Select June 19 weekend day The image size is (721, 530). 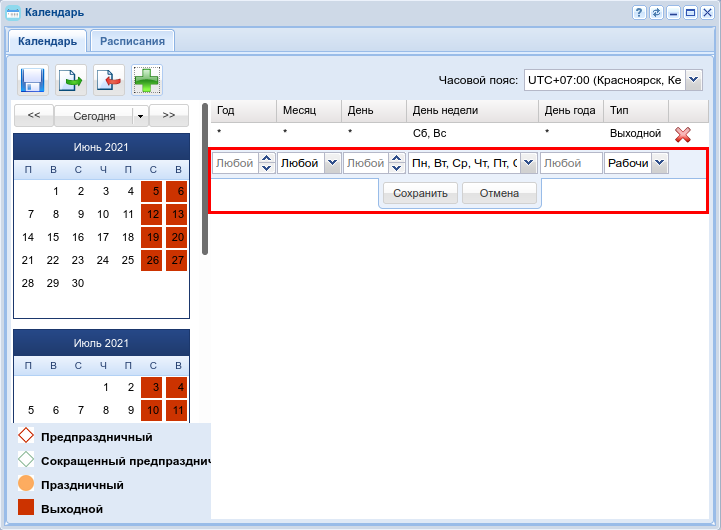pyautogui.click(x=152, y=237)
